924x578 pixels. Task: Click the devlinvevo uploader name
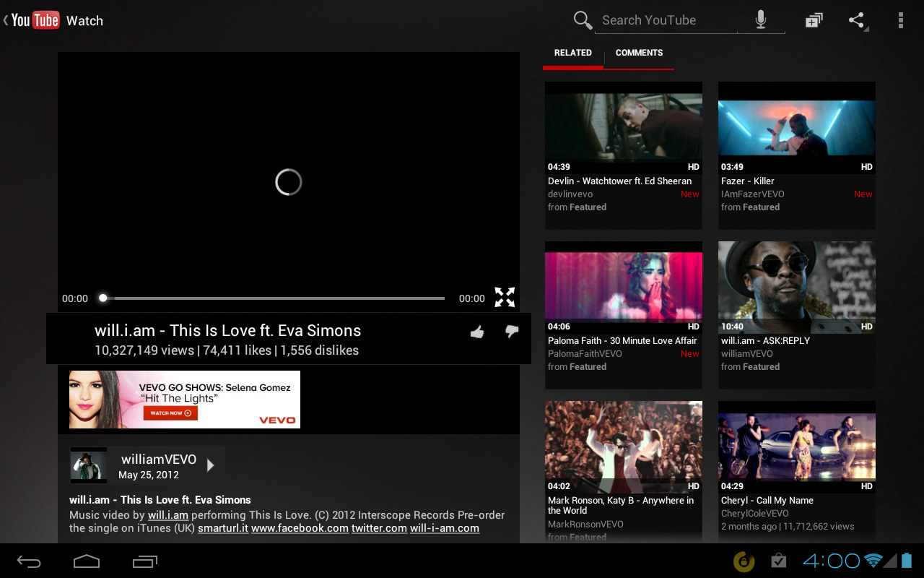(x=570, y=194)
